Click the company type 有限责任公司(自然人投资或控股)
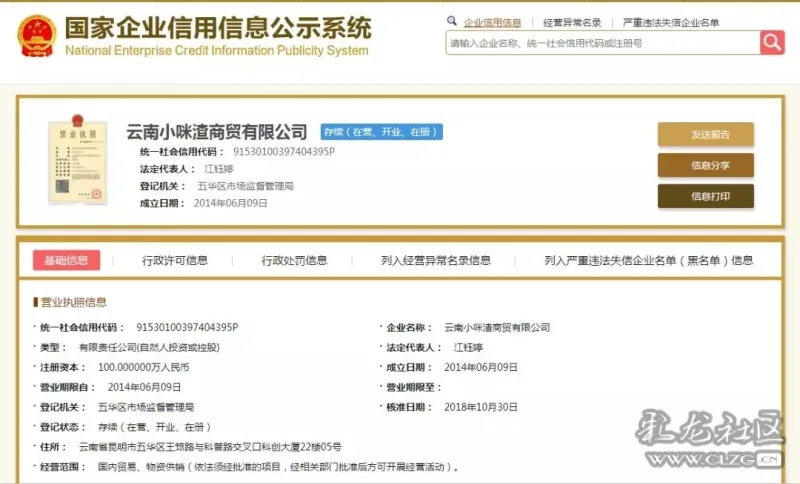Image resolution: width=800 pixels, height=484 pixels. pyautogui.click(x=149, y=347)
